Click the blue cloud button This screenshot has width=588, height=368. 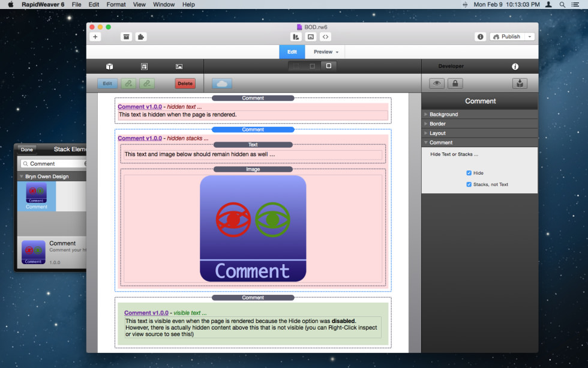pos(222,83)
